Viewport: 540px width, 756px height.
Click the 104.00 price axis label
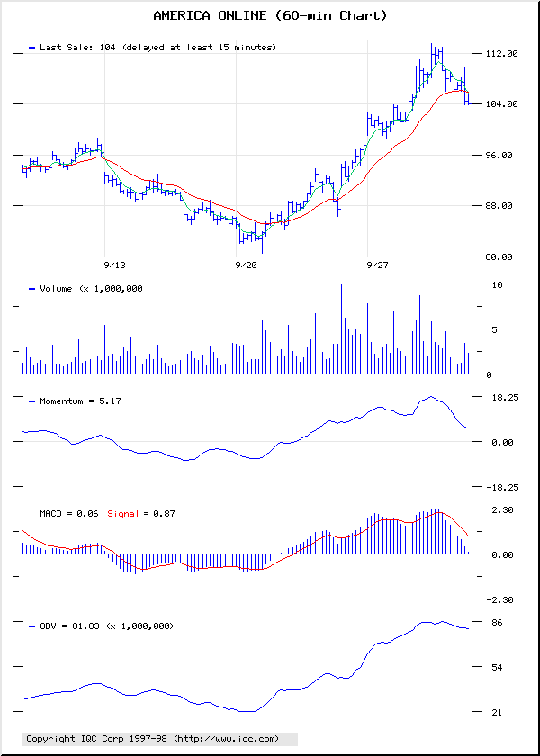(x=502, y=104)
